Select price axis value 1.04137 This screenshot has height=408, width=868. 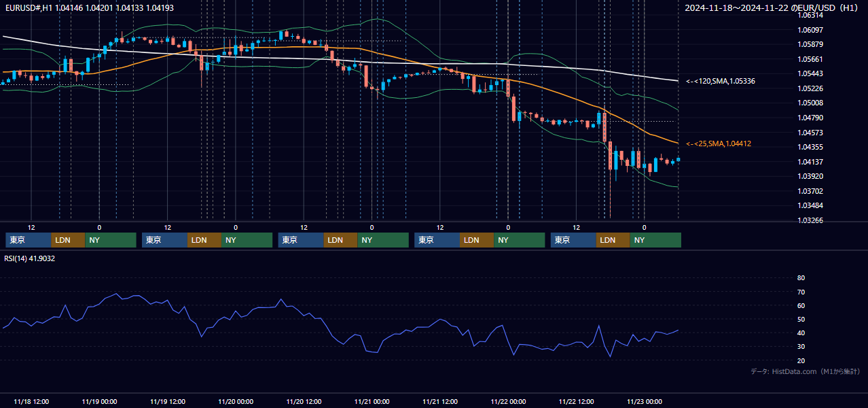(810, 162)
